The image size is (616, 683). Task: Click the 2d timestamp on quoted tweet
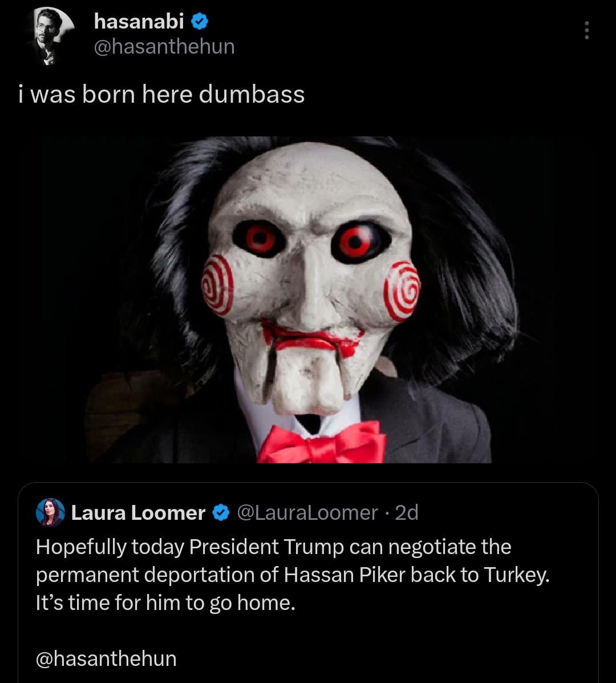(407, 513)
